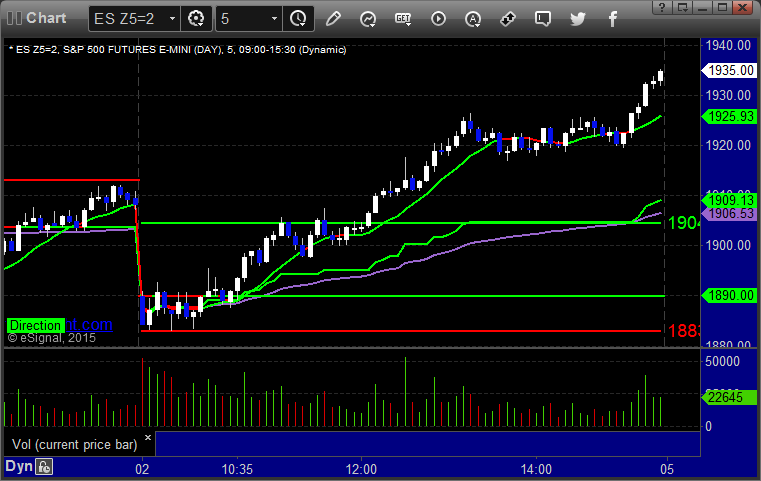
Task: Click the 05 date marker on time axis
Action: point(667,469)
